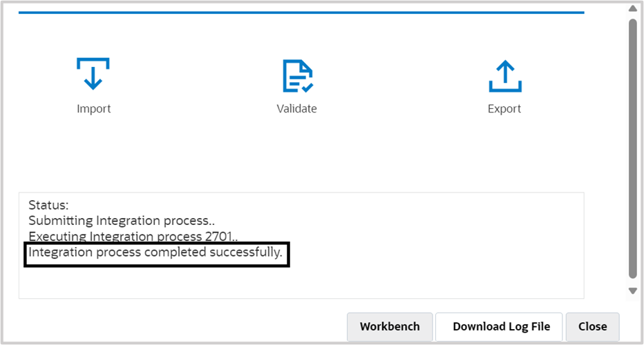644x345 pixels.
Task: Close the integration dialog
Action: coord(592,326)
